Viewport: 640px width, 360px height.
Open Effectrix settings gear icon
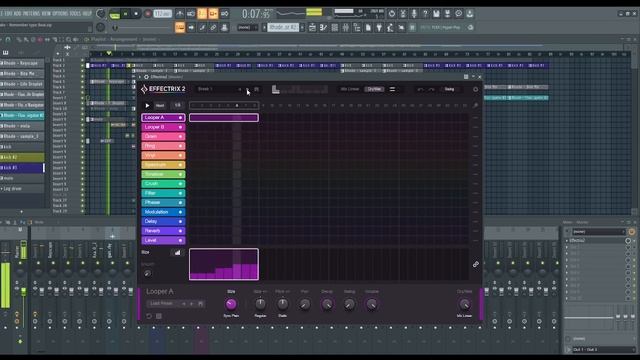click(x=476, y=89)
